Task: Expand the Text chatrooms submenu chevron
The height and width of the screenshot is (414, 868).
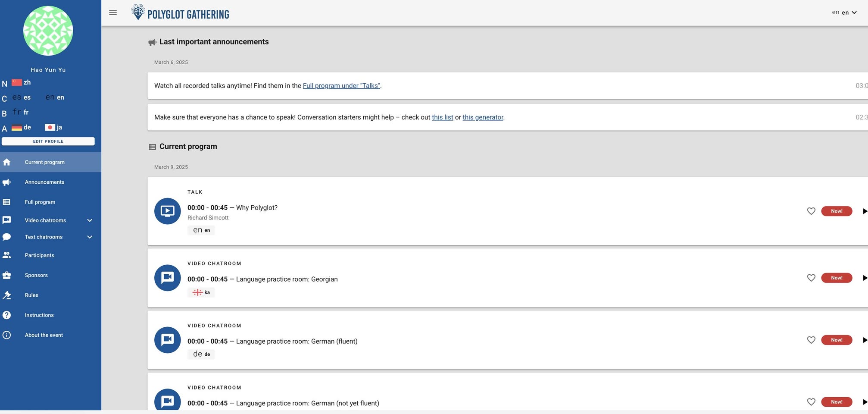Action: [90, 237]
